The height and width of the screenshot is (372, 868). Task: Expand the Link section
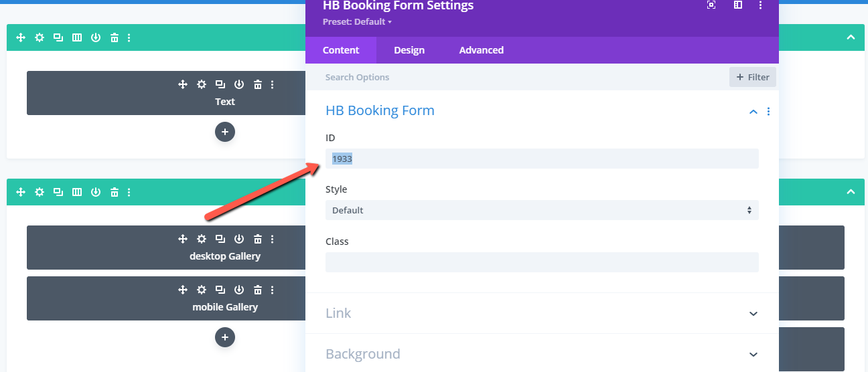542,313
